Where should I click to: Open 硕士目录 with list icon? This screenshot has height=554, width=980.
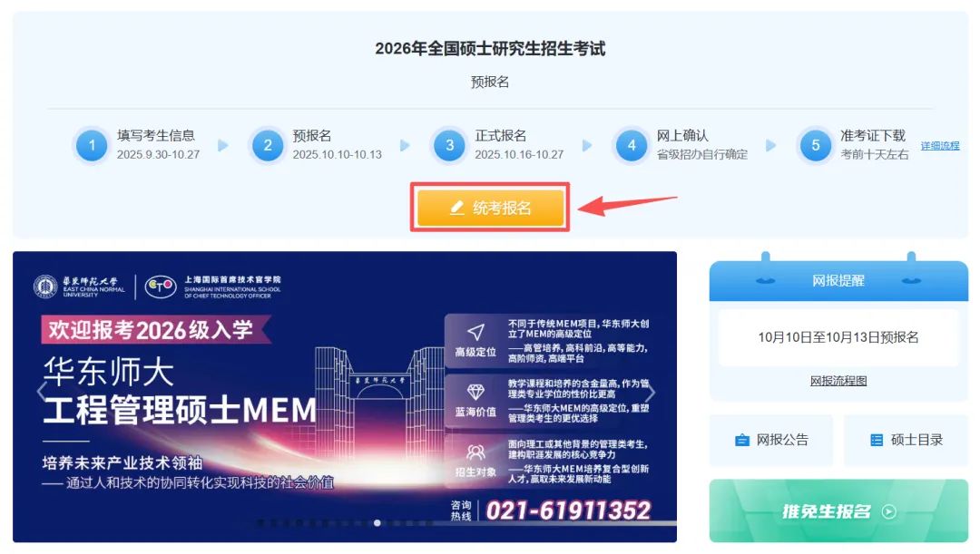click(906, 440)
